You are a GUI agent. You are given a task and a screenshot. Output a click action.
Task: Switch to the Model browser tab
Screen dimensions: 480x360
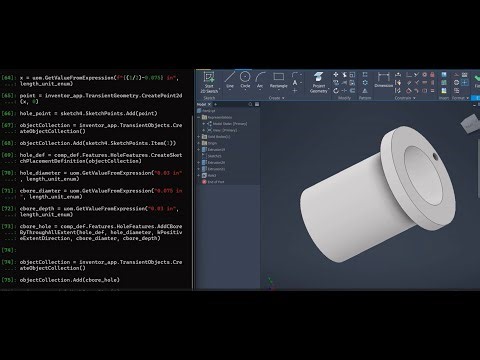point(201,104)
